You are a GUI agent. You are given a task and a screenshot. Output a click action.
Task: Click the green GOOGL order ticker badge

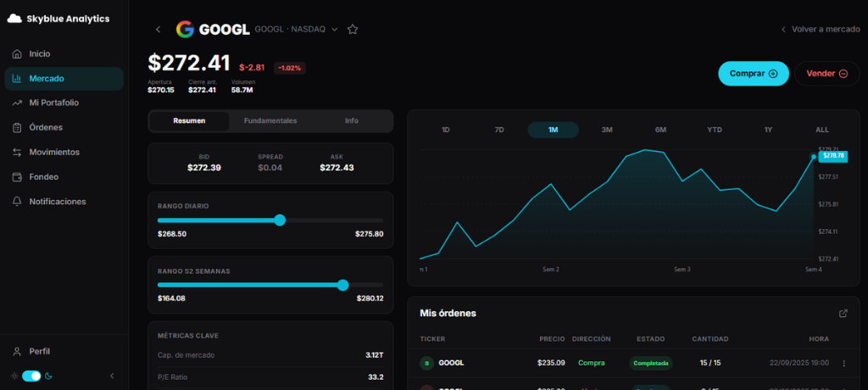pos(426,364)
